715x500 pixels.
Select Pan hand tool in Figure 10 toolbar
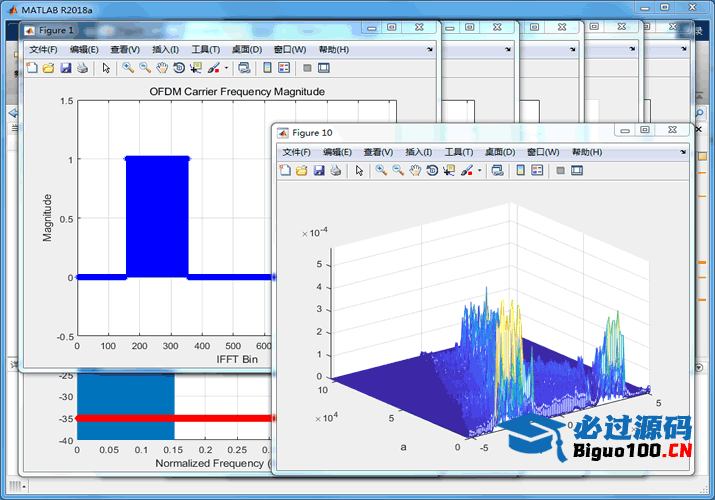coord(415,170)
